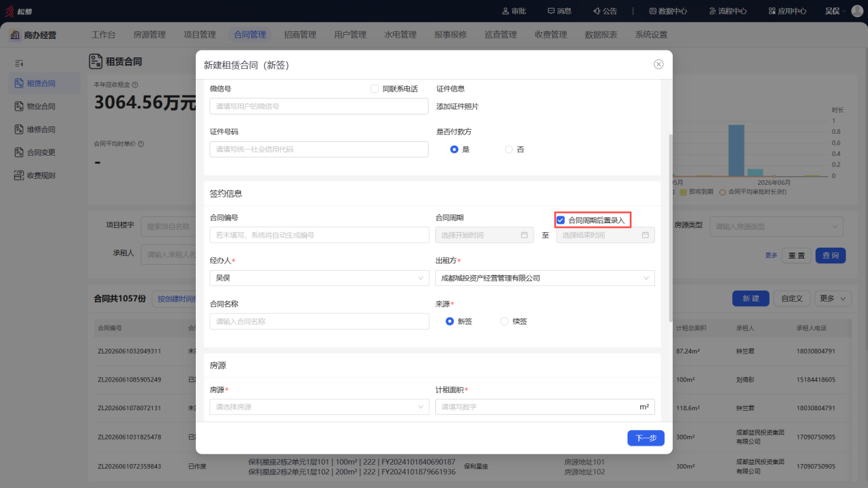Select 新签 as the source

450,321
